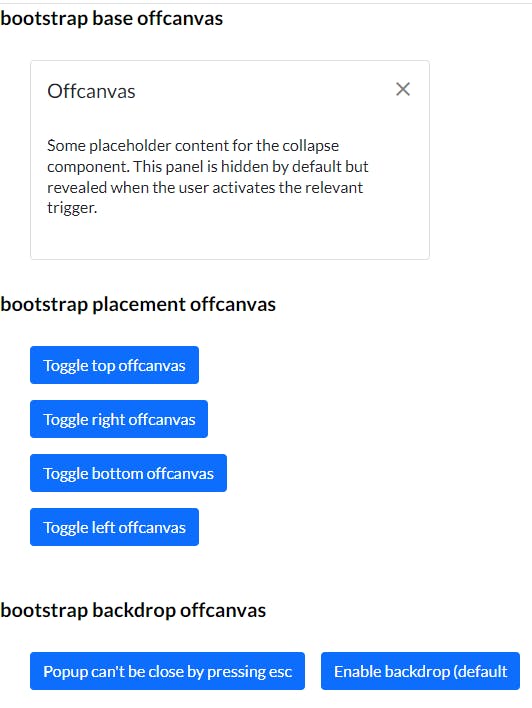Open the right offcanvas via its toggle button
The height and width of the screenshot is (708, 532).
(x=119, y=419)
